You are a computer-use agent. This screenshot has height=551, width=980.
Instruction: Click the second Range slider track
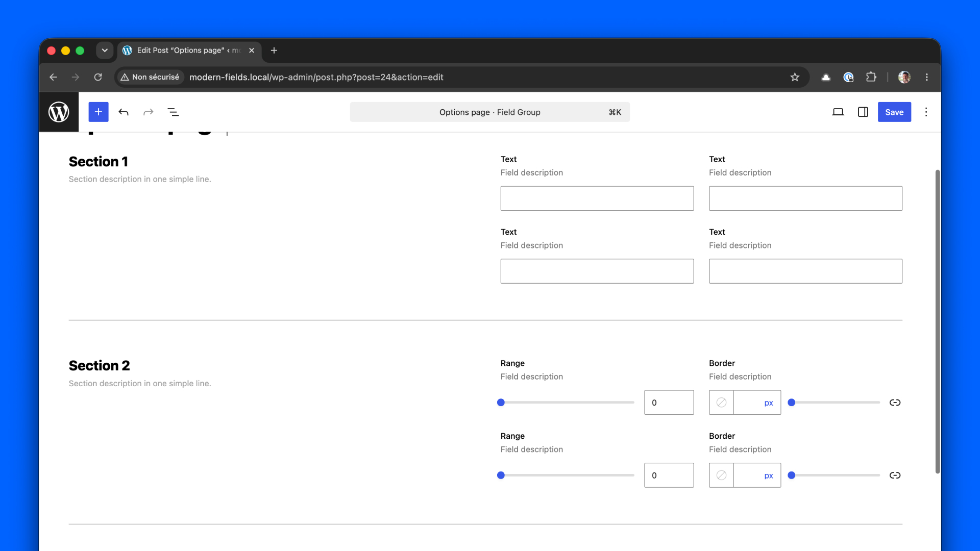[567, 475]
